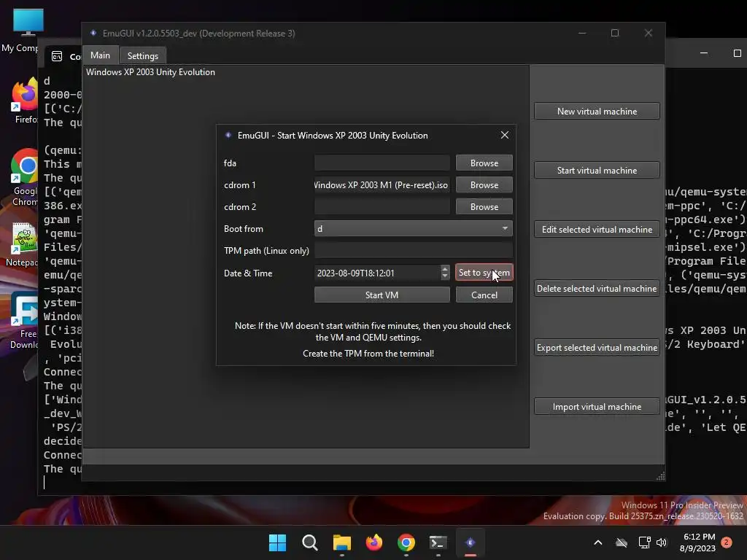Minimize the EmuGUI main window

click(582, 33)
